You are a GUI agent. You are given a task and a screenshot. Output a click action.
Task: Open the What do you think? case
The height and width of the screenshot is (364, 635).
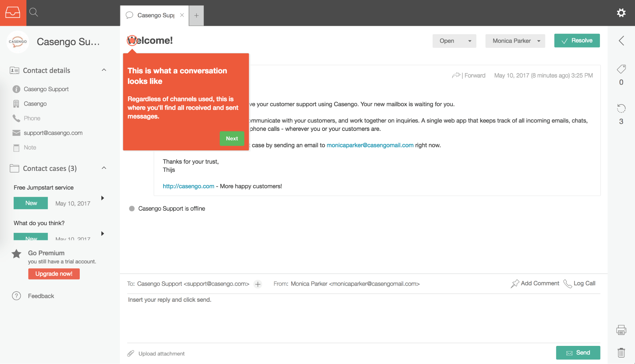[39, 223]
